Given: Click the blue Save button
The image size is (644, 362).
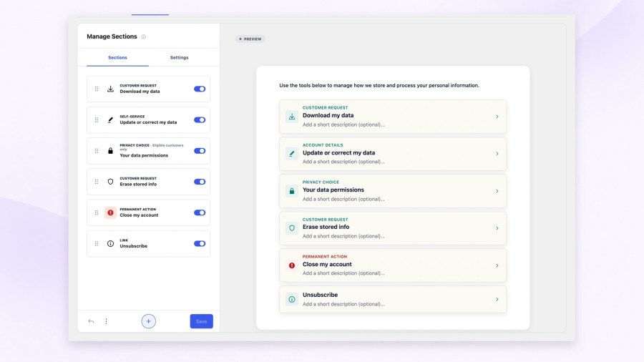Looking at the screenshot, I should pyautogui.click(x=201, y=321).
